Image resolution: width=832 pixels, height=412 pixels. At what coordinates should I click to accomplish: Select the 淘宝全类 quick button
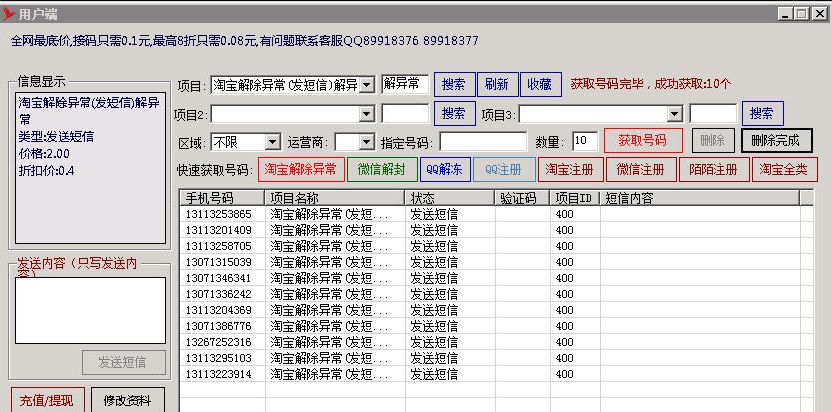(x=784, y=169)
